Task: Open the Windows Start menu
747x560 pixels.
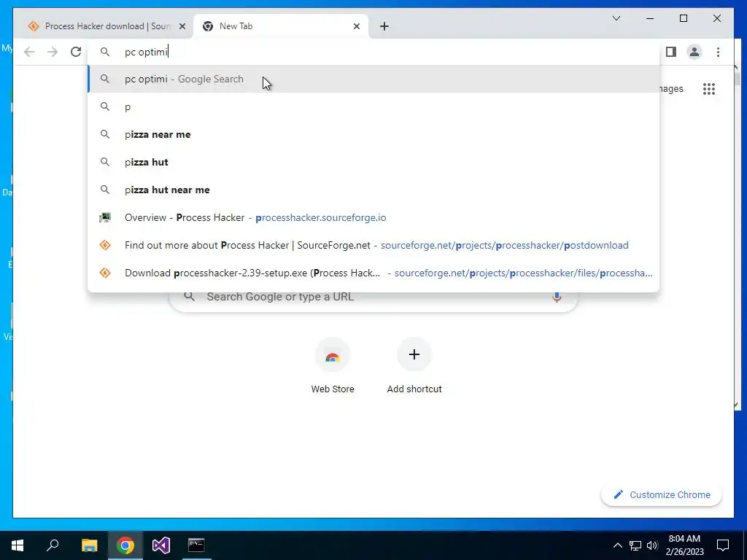Action: click(18, 545)
